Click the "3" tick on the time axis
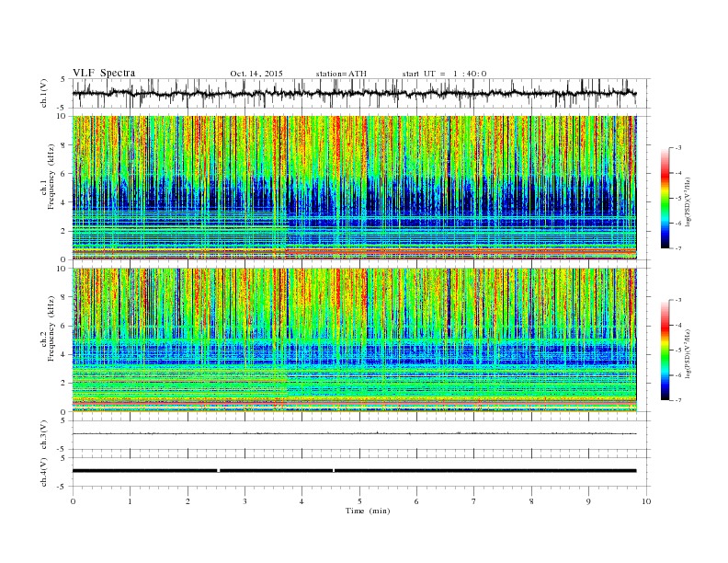Screen dimensions: 728x563 tap(245, 501)
